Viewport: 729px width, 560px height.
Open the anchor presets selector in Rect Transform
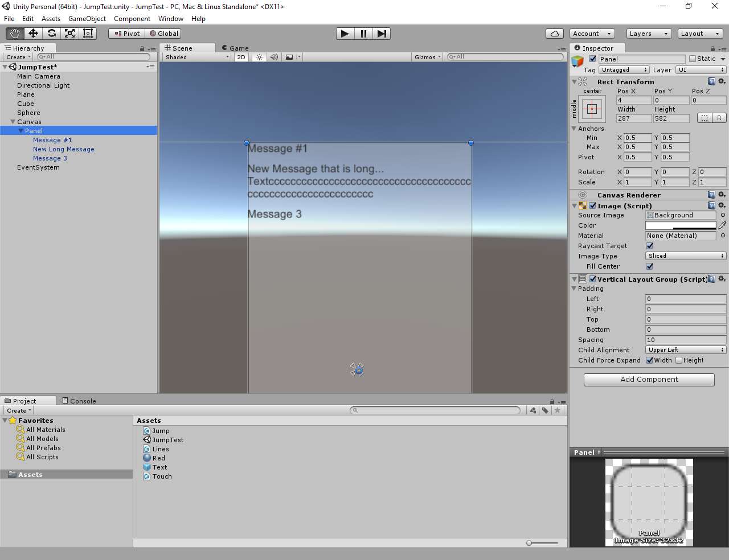591,108
